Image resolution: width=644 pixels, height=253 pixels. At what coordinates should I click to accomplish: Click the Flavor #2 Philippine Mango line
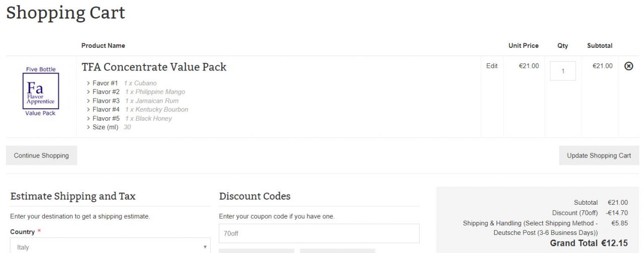(135, 92)
